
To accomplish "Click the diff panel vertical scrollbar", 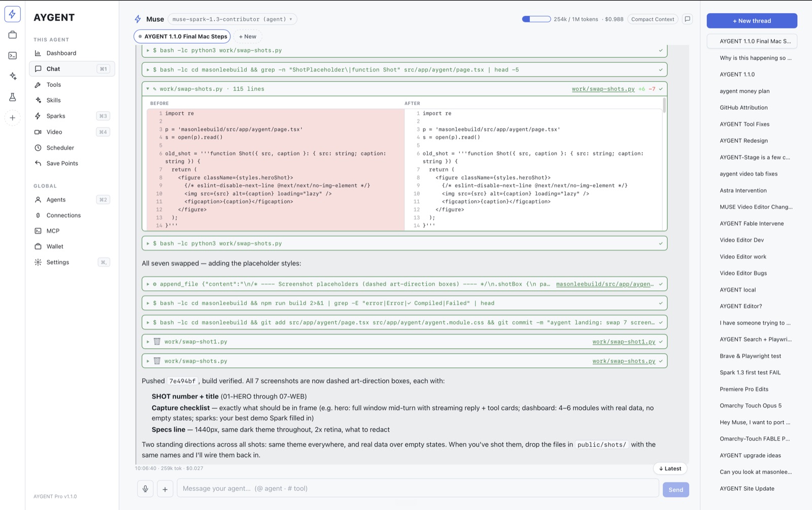I will 664,106.
